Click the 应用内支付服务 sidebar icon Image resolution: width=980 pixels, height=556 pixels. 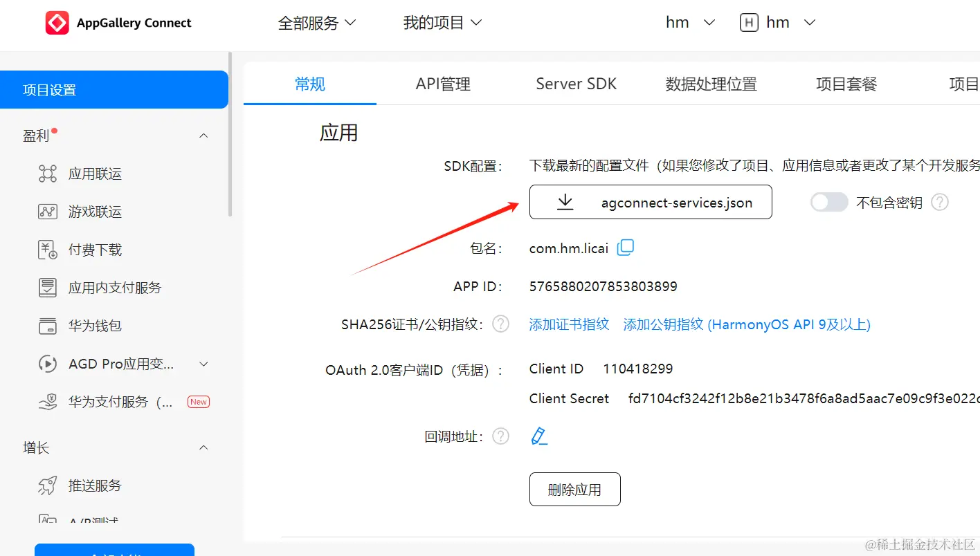tap(48, 288)
